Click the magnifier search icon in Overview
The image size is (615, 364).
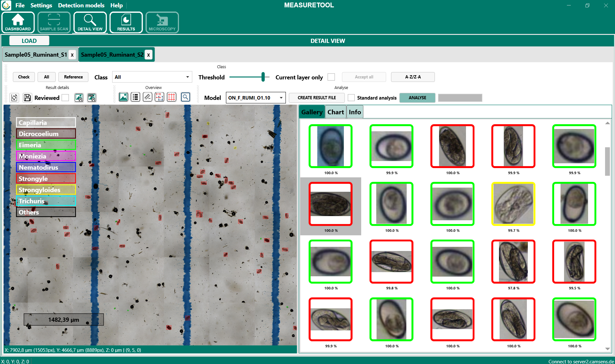[185, 97]
